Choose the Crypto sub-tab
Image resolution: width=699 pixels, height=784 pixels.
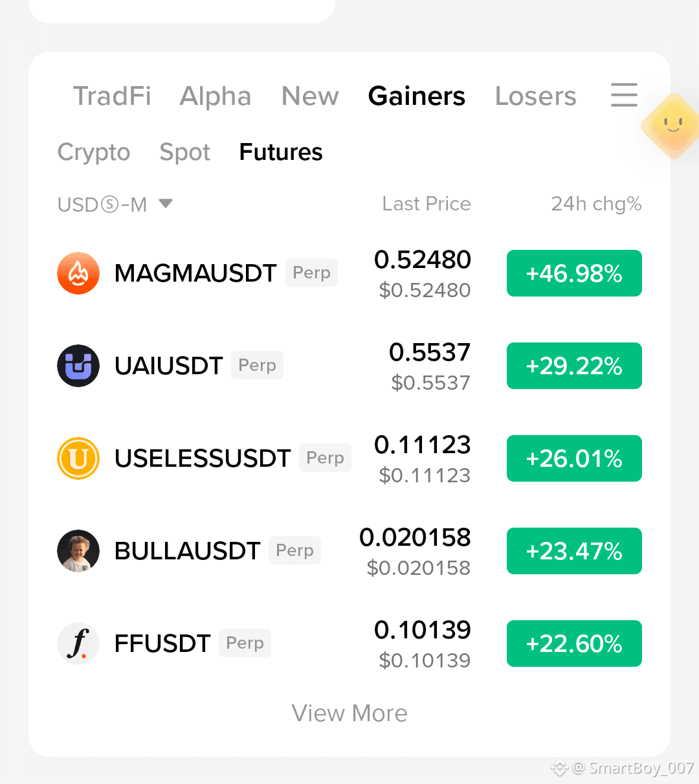[94, 153]
